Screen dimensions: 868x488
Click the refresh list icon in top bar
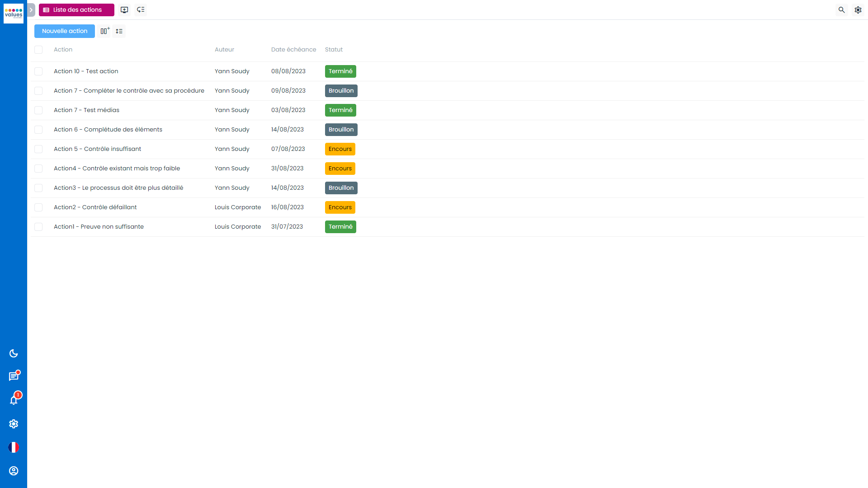(x=141, y=10)
